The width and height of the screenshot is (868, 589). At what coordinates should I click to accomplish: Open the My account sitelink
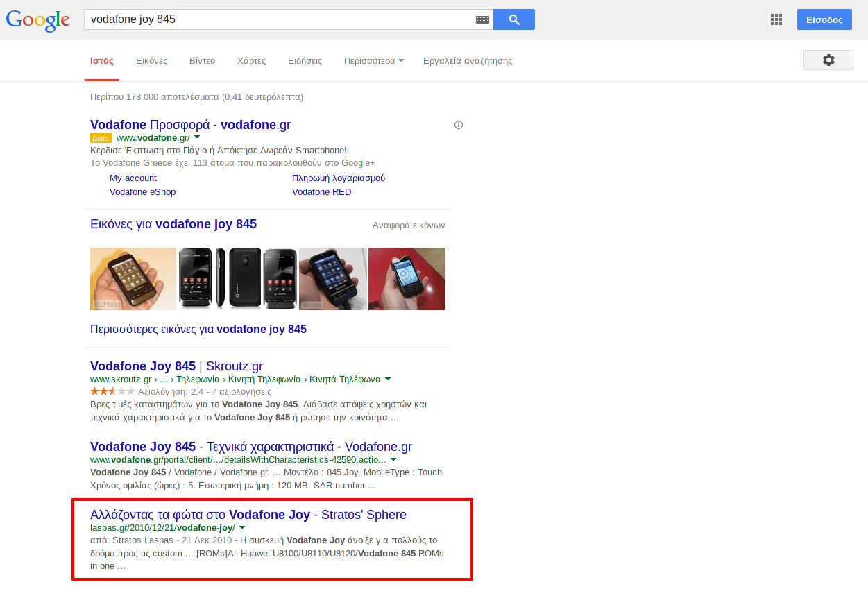[133, 178]
